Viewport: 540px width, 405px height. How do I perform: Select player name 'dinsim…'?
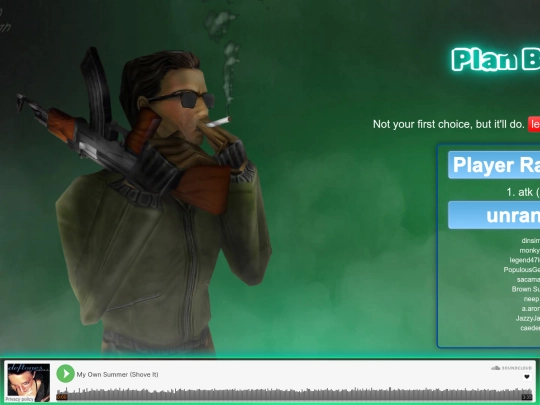point(530,241)
